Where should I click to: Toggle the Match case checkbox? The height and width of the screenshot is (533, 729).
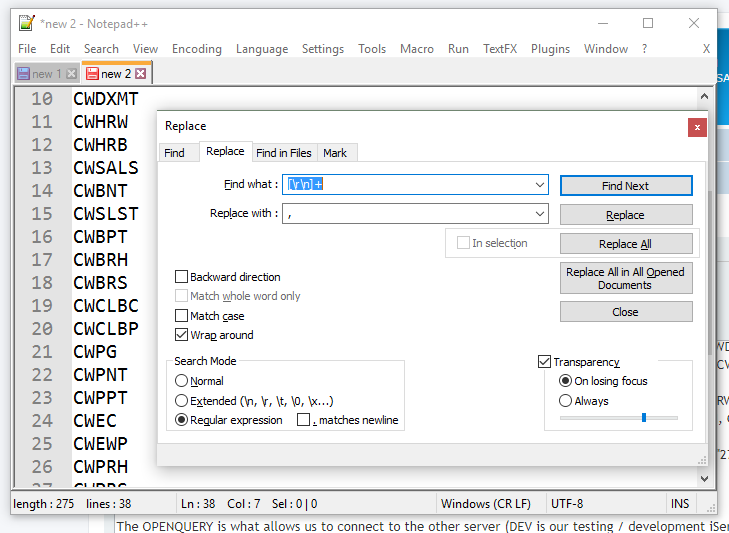(182, 316)
